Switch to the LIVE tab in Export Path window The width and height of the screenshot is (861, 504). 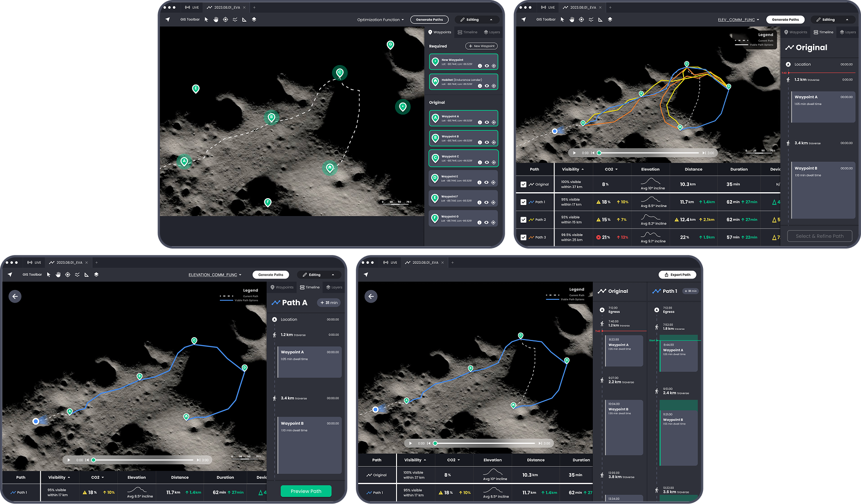(390, 262)
